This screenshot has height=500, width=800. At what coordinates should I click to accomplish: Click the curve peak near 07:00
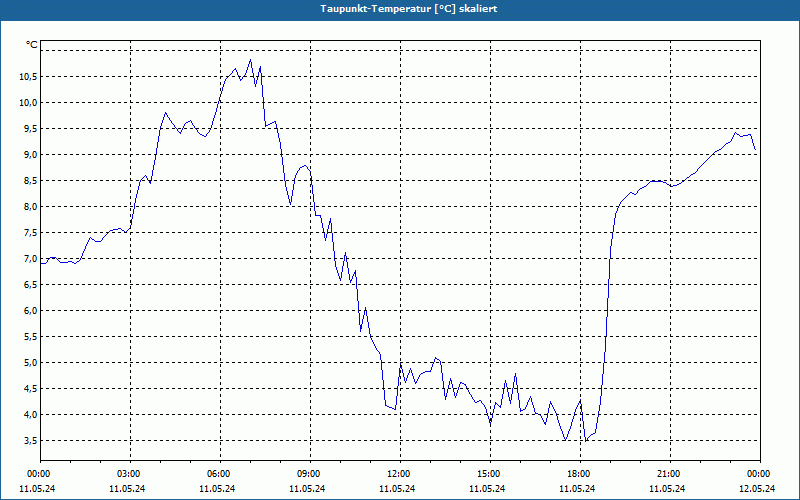pos(250,60)
